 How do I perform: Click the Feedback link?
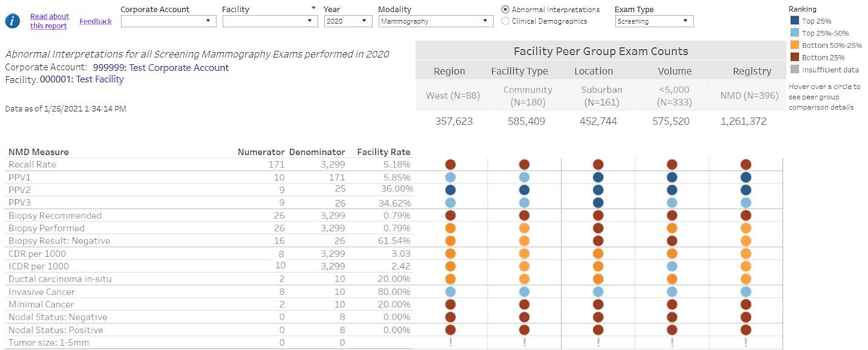96,21
